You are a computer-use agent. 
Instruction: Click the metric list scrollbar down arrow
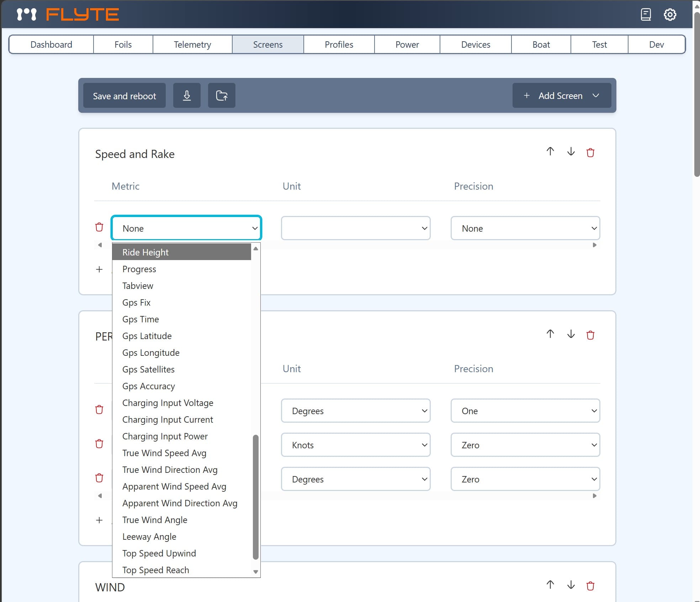255,572
